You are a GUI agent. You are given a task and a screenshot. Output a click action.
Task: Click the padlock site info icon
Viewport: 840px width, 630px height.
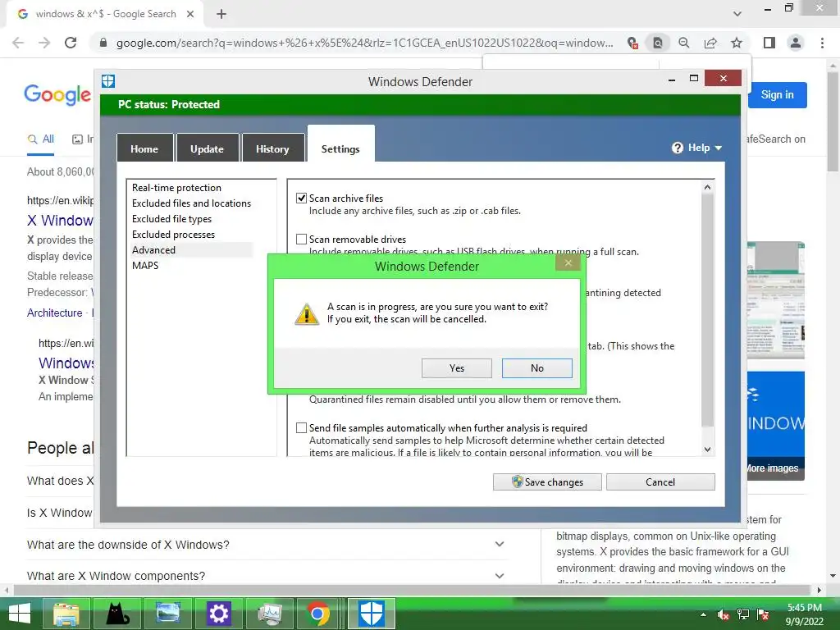103,43
